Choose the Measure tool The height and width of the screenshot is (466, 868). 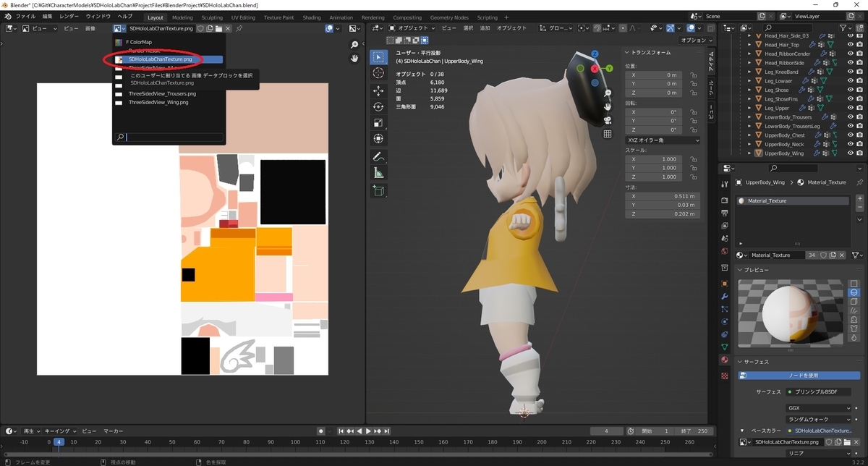coord(378,172)
